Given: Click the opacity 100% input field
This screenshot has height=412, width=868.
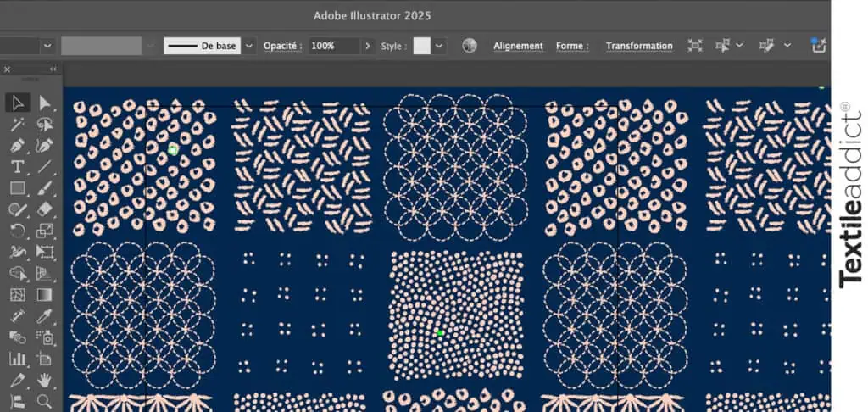Looking at the screenshot, I should 334,46.
